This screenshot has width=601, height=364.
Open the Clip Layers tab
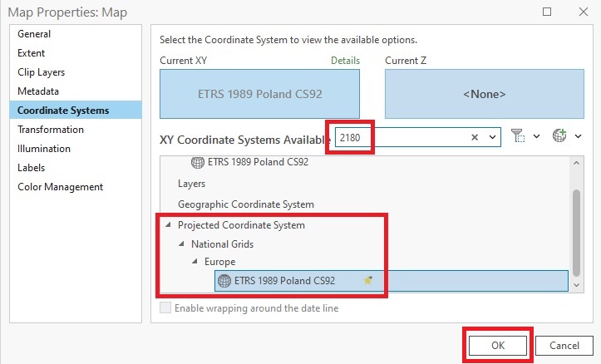tap(42, 72)
